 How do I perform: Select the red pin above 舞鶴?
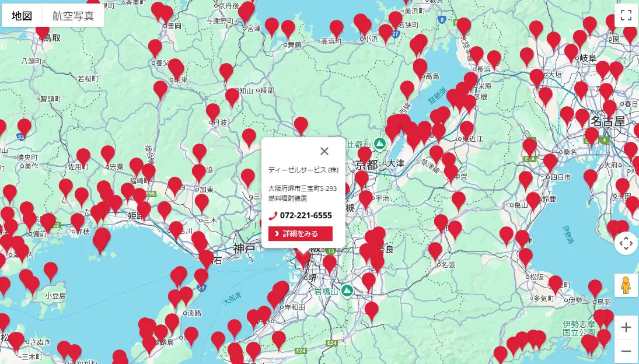click(x=288, y=28)
